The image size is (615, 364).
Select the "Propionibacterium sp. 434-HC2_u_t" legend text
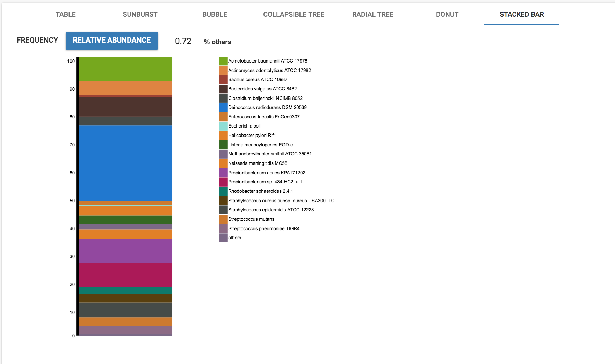265,182
